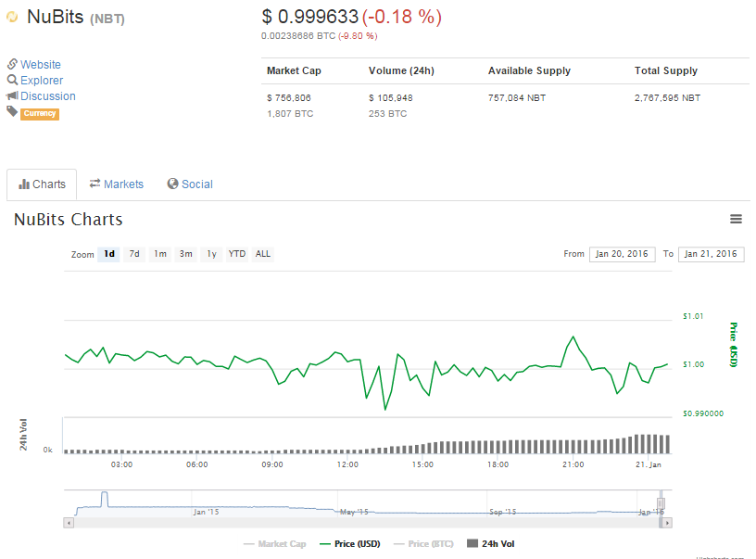Click the 21. Jan time axis label
This screenshot has width=756, height=559.
[649, 464]
